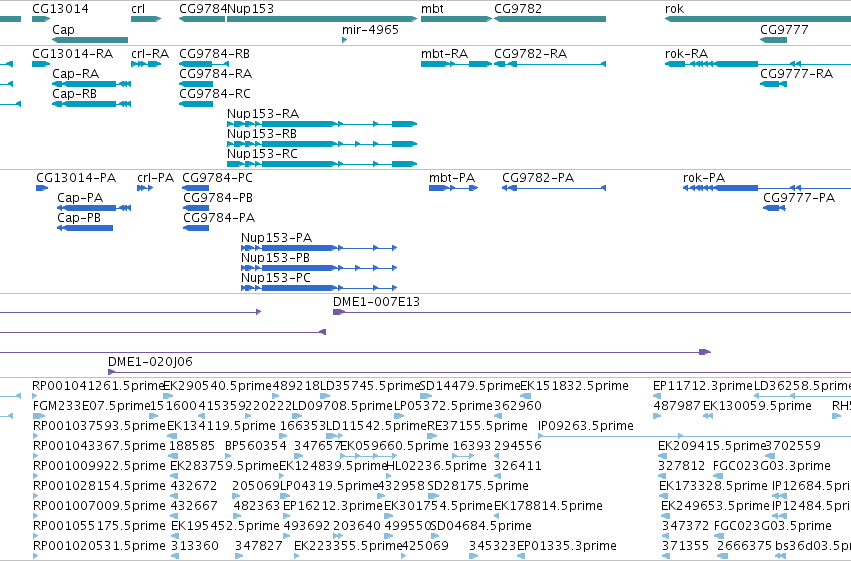Click the crl gene label

pos(138,9)
